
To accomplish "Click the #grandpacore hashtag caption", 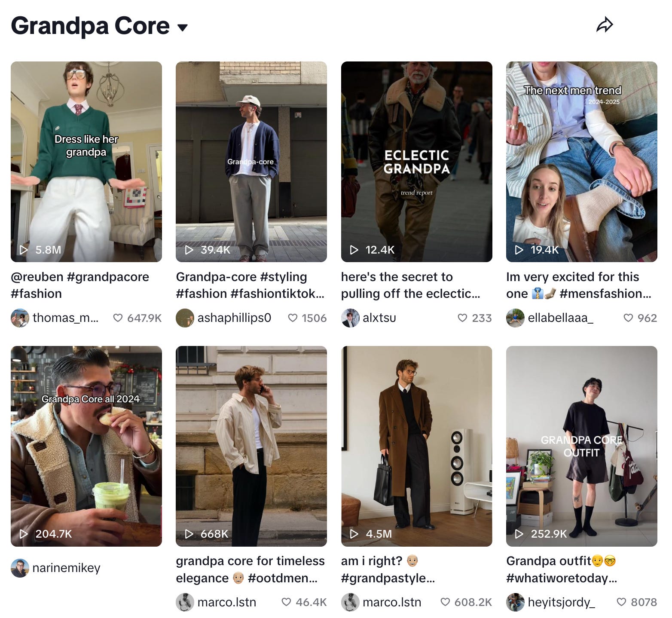I will tap(108, 277).
